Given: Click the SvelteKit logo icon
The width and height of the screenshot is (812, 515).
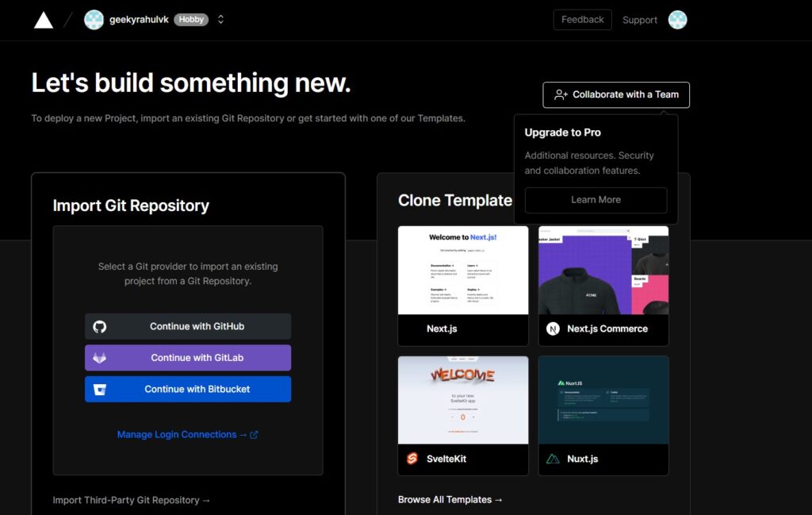Looking at the screenshot, I should click(412, 459).
